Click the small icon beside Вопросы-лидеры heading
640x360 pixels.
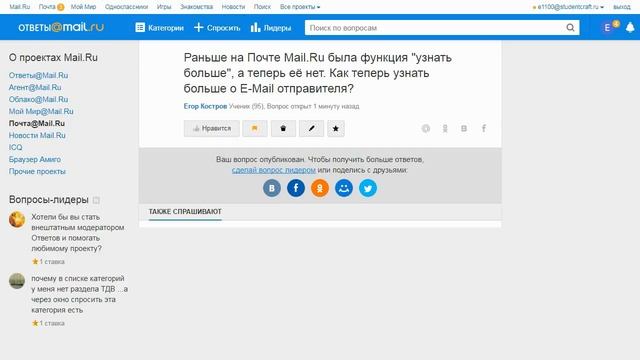click(x=96, y=200)
